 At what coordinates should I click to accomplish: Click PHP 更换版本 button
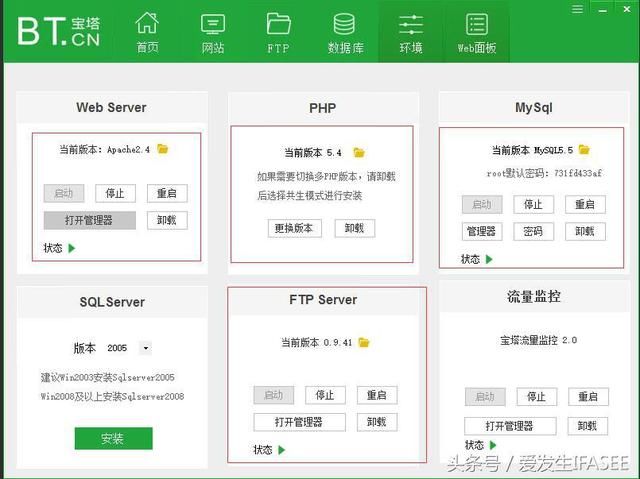[294, 228]
